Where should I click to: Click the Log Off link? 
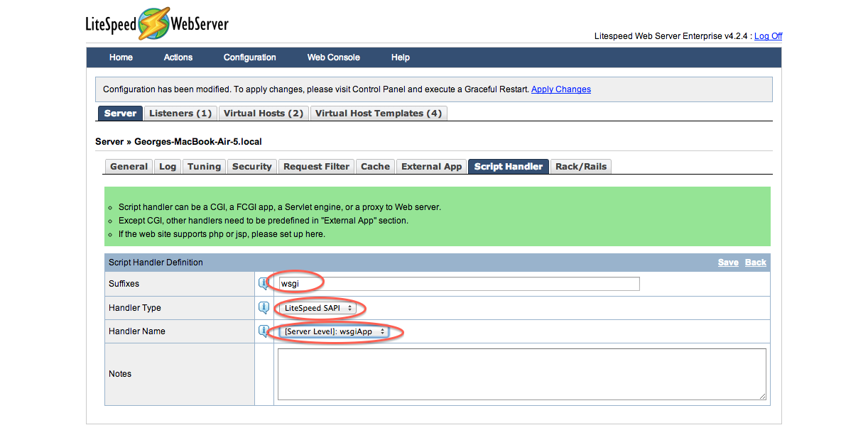tap(768, 36)
